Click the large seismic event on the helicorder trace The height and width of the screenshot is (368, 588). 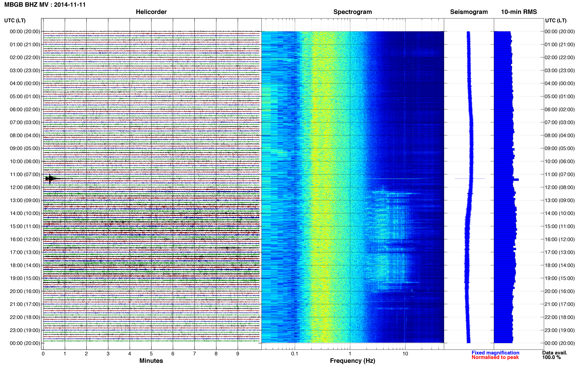click(x=50, y=179)
